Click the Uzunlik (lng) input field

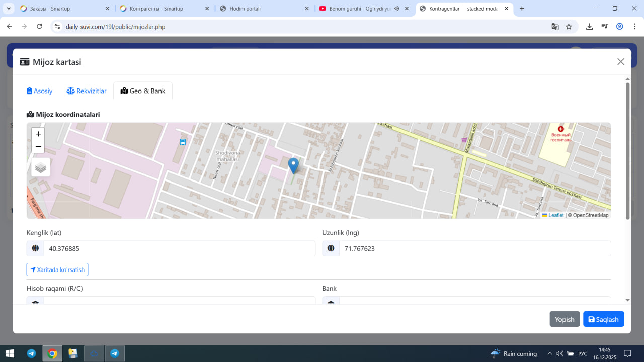point(474,248)
